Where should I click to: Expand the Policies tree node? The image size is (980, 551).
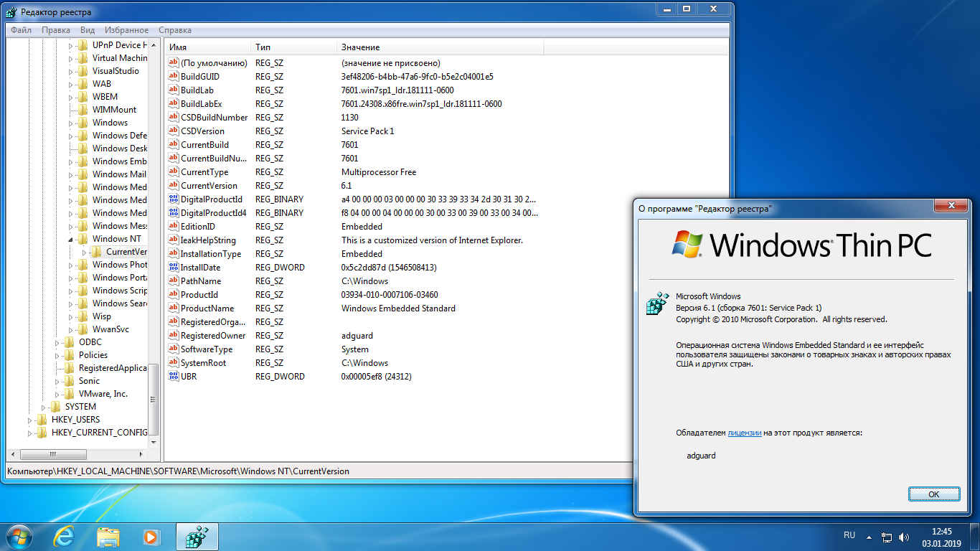57,355
